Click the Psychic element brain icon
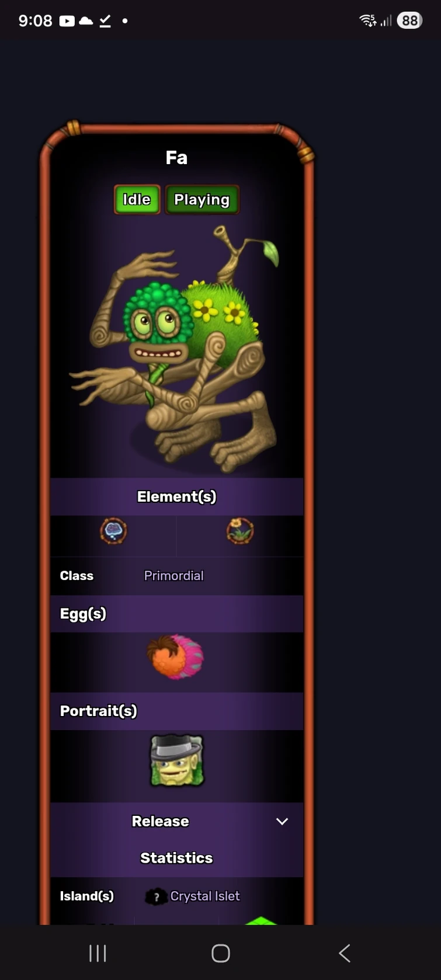The image size is (441, 980). tap(113, 531)
